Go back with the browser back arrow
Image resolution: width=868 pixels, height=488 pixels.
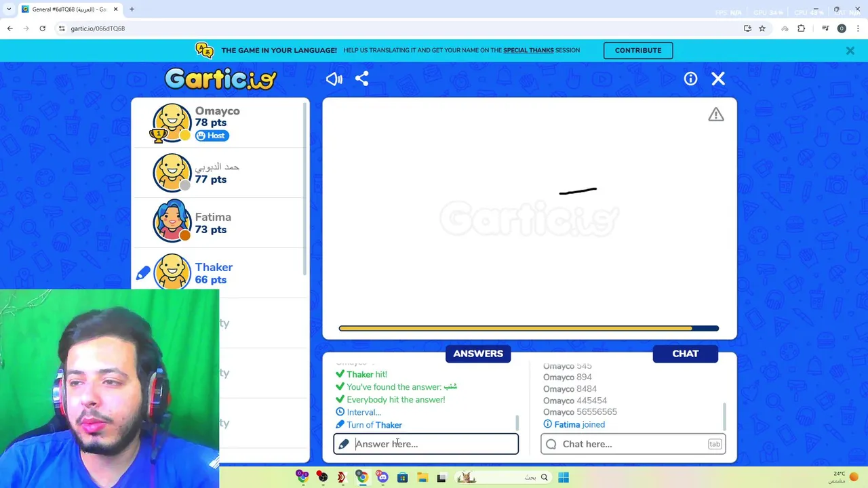tap(9, 28)
